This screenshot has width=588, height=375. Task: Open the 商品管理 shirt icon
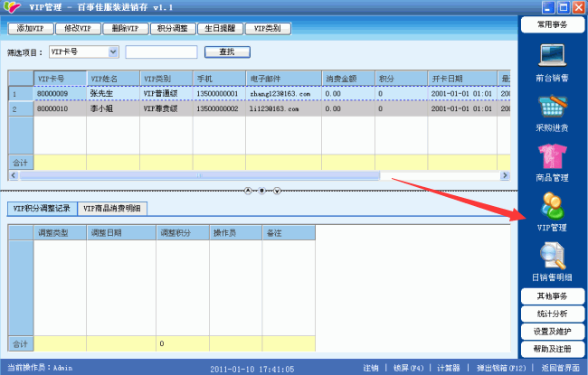coord(552,155)
